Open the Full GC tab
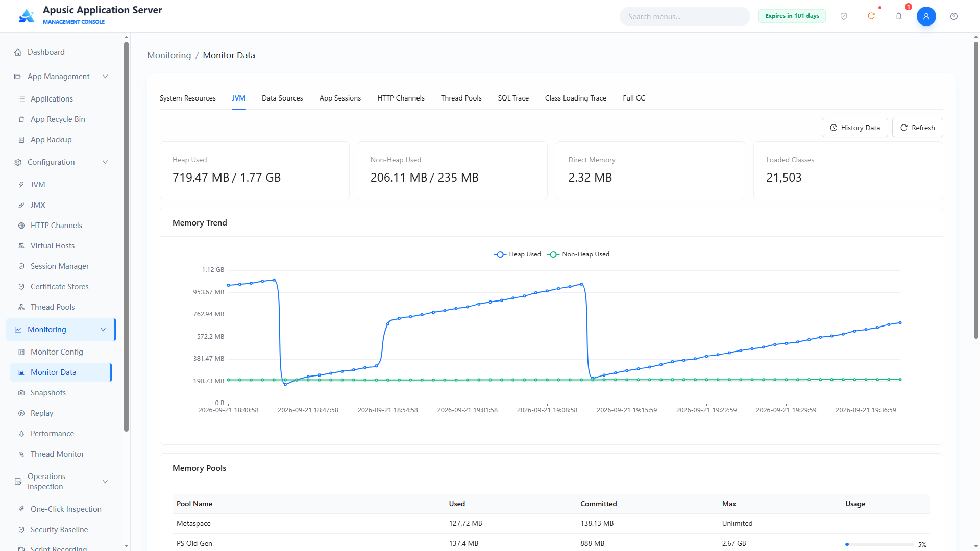 pos(633,98)
